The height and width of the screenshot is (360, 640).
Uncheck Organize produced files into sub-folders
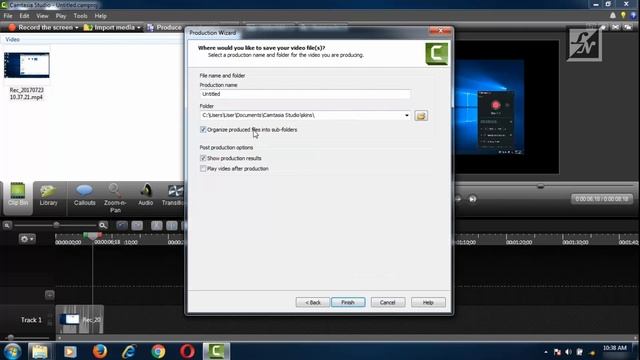[x=203, y=129]
